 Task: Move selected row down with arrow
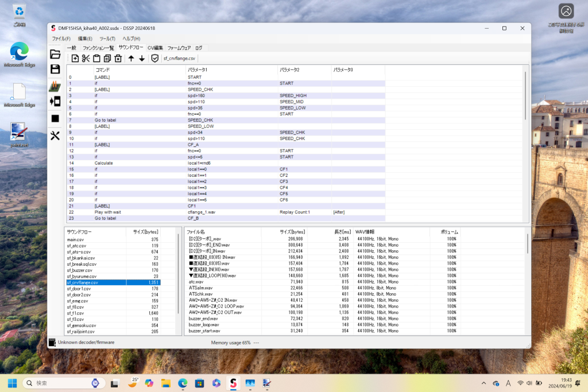tap(142, 59)
